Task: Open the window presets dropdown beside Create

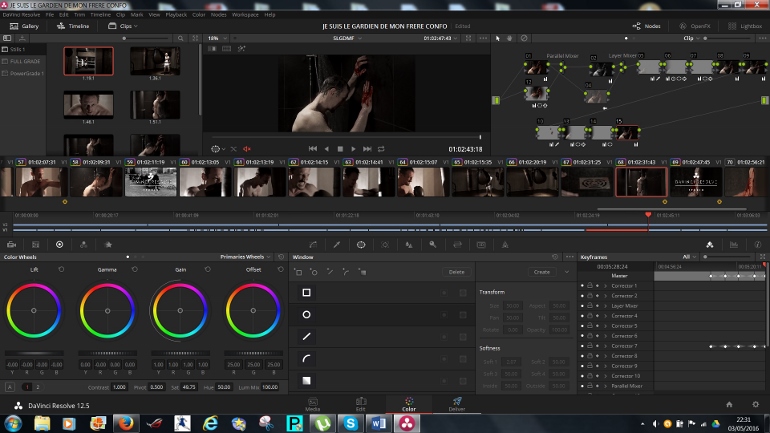Action: pyautogui.click(x=567, y=272)
